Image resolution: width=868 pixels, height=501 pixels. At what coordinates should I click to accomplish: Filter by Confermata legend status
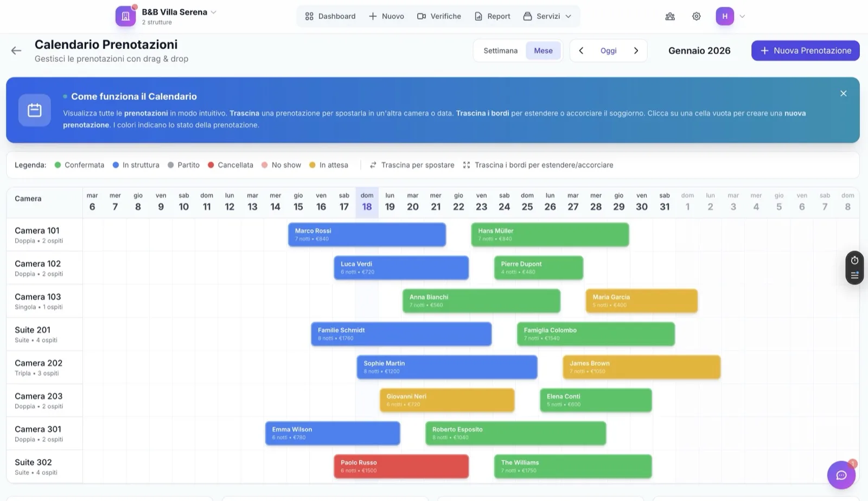[x=79, y=165]
